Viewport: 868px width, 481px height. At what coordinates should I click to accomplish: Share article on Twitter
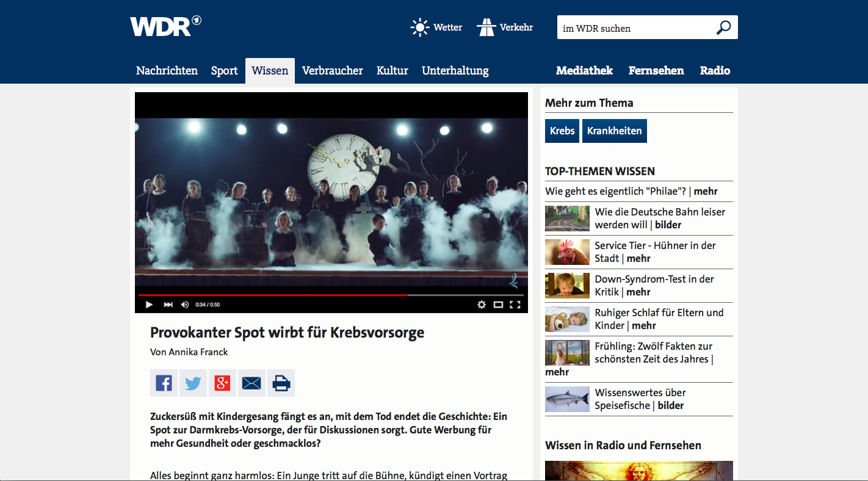(x=193, y=383)
